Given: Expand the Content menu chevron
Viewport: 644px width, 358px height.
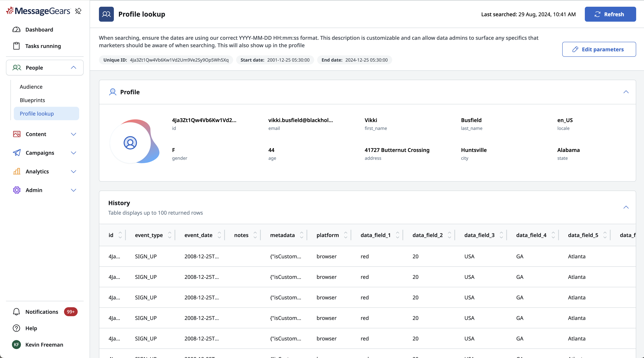Looking at the screenshot, I should click(x=74, y=134).
